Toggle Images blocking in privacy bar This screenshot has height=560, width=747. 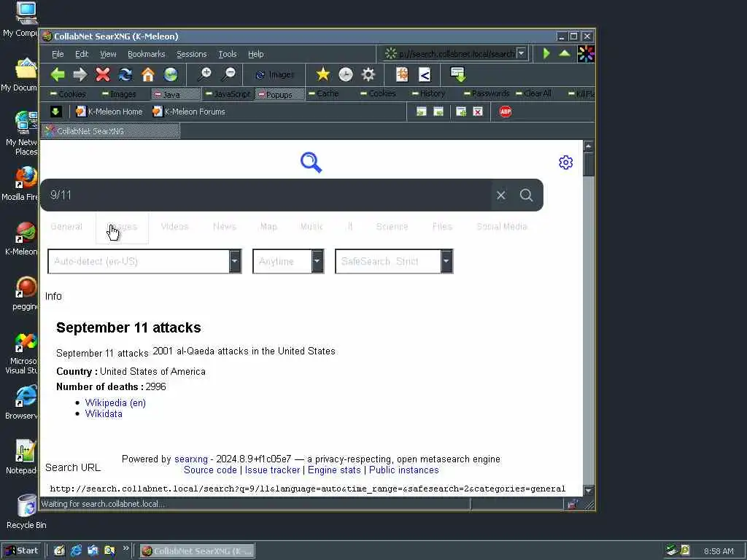pos(120,94)
